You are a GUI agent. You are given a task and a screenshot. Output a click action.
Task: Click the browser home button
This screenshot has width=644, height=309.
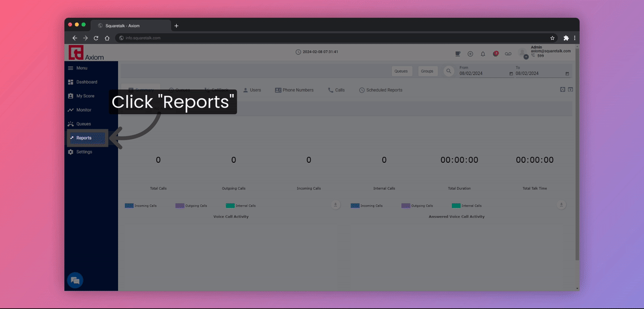(x=107, y=38)
